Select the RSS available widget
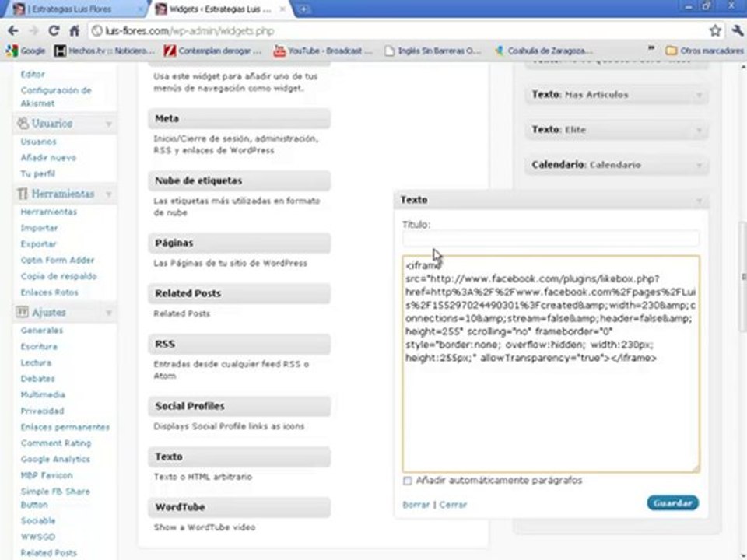The height and width of the screenshot is (560, 747). pos(239,345)
